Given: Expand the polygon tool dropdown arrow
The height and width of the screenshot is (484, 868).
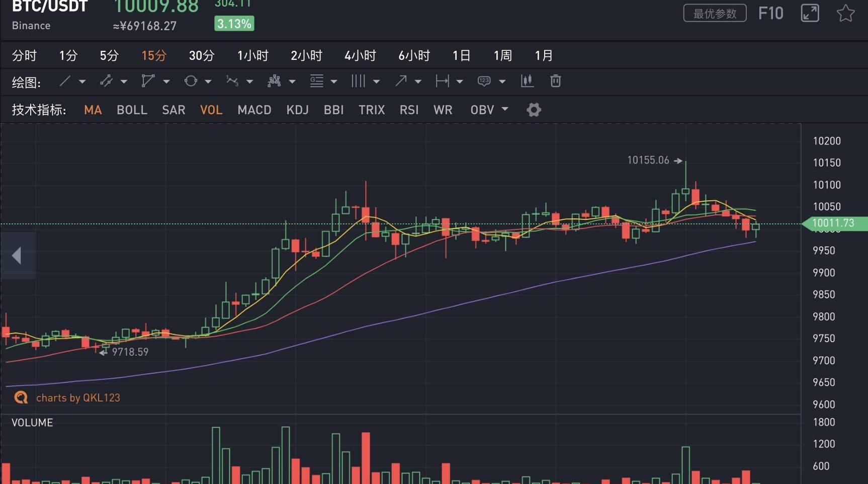Looking at the screenshot, I should (x=166, y=82).
